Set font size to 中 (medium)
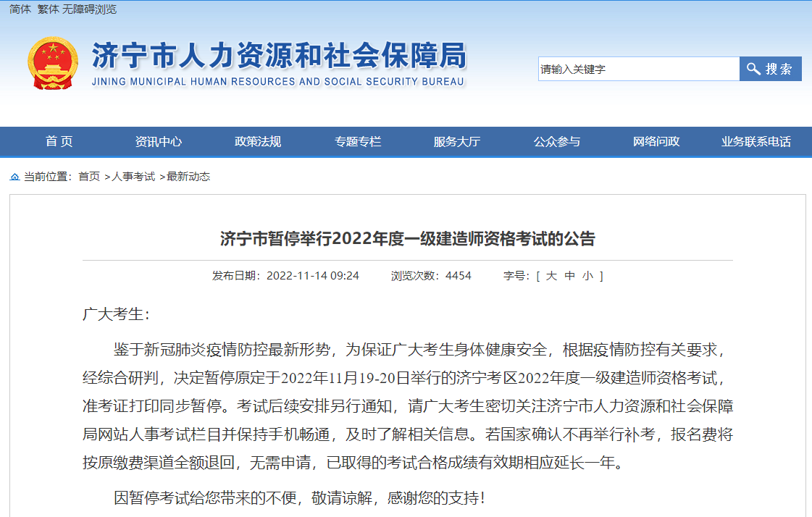Screen dimensions: 812x517 [569, 276]
